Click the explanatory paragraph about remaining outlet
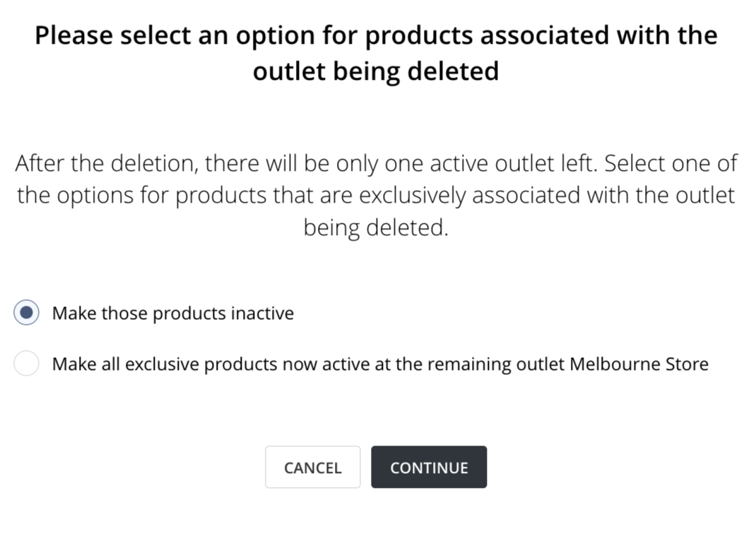The width and height of the screenshot is (756, 543). coord(376,196)
